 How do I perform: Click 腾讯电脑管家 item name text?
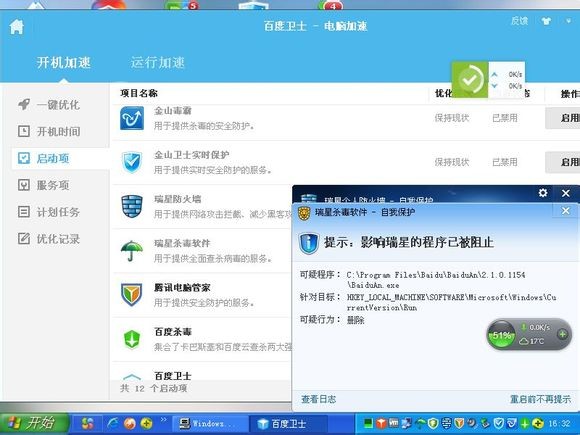[182, 287]
